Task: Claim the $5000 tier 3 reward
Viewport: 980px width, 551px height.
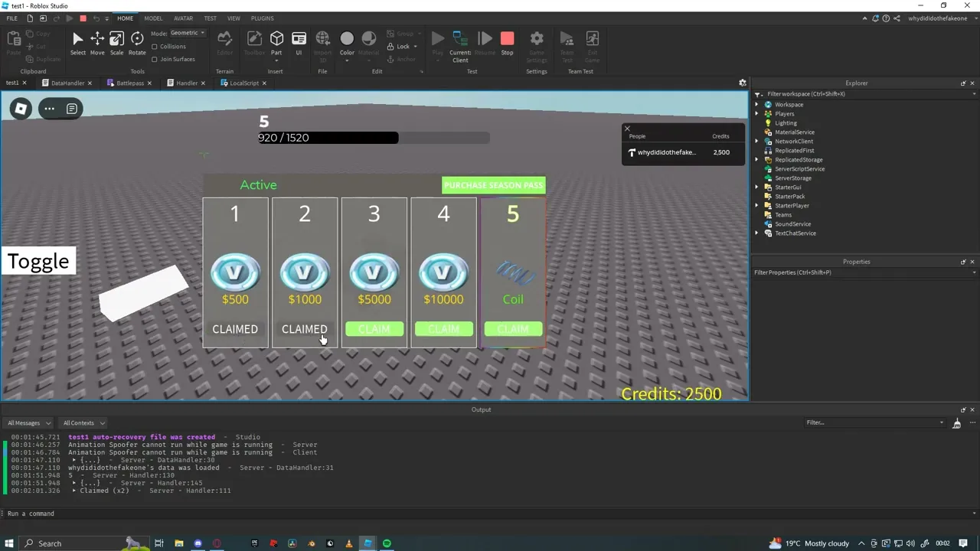Action: pyautogui.click(x=374, y=329)
